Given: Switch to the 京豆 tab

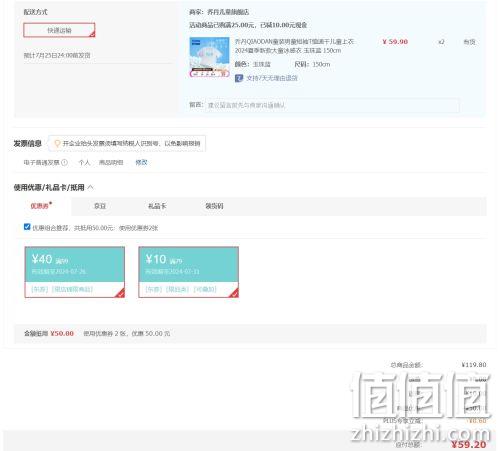Looking at the screenshot, I should point(100,206).
